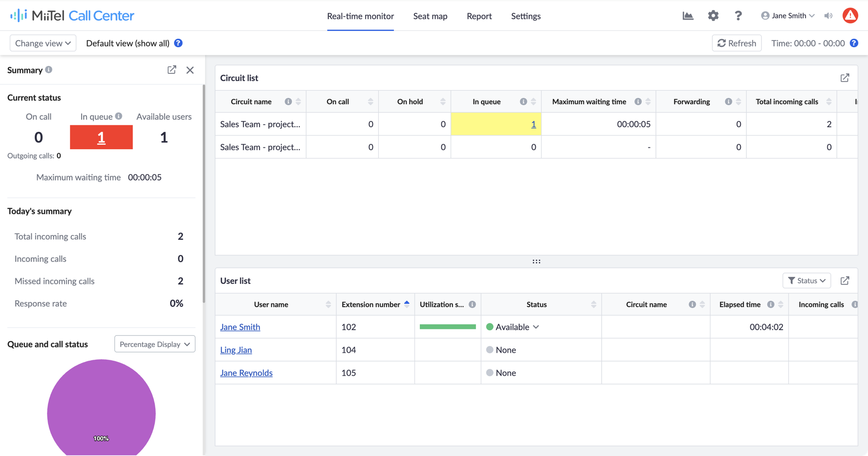Open the red alert warning icon

click(x=850, y=16)
